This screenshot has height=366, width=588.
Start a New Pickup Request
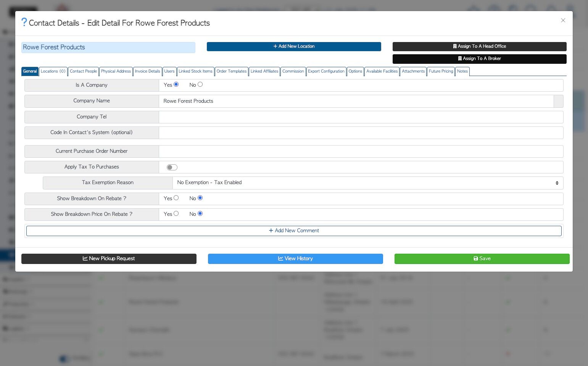pyautogui.click(x=109, y=259)
